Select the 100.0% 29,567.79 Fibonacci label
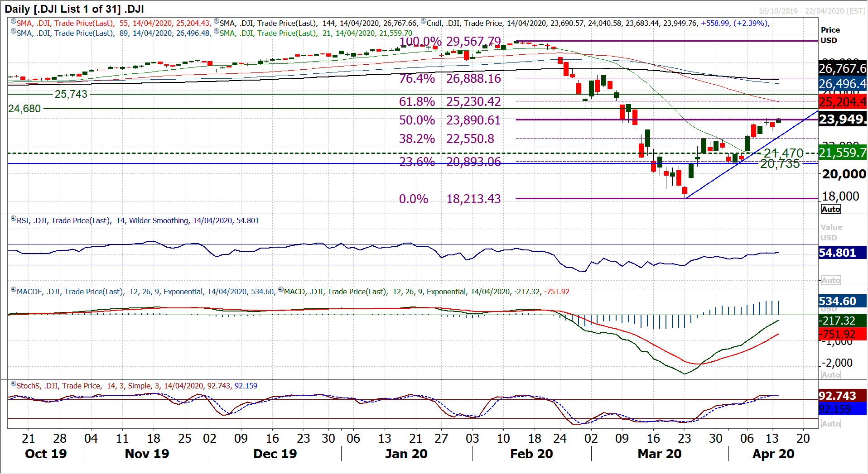Image resolution: width=868 pixels, height=474 pixels. (x=450, y=41)
